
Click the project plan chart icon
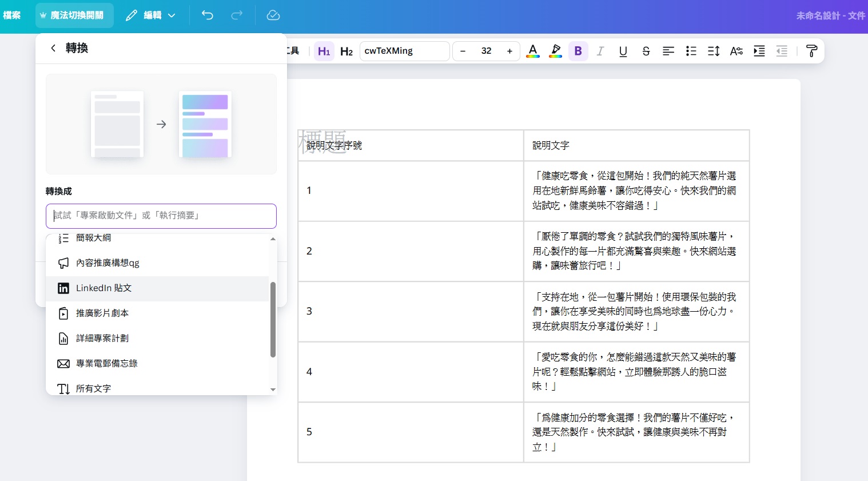(x=63, y=339)
